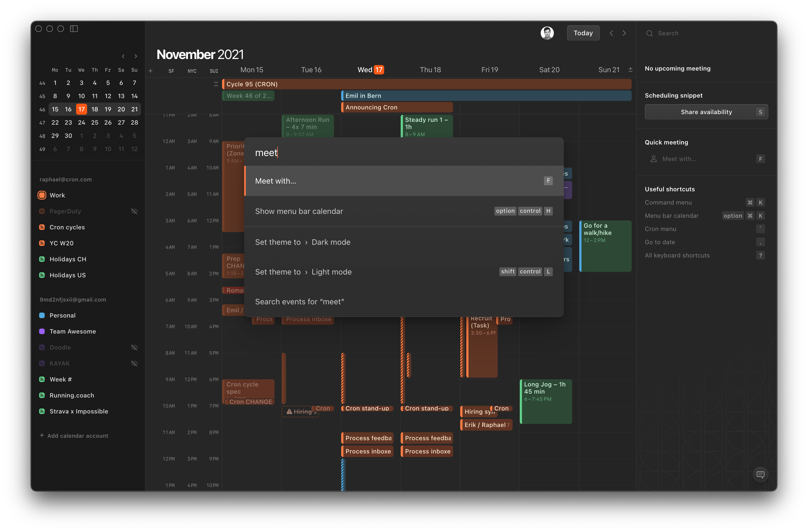
Task: Click the Search field in the top bar
Action: pyautogui.click(x=706, y=33)
